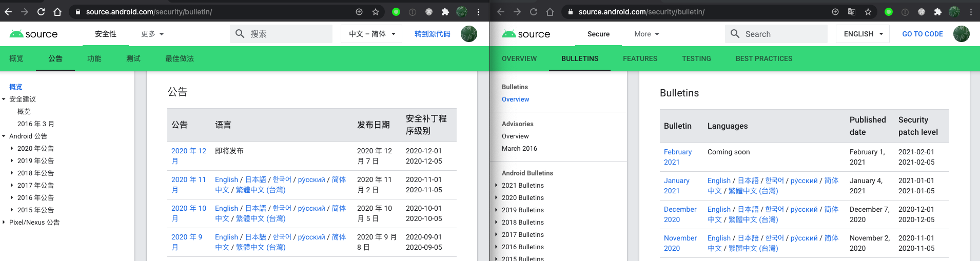This screenshot has height=261, width=980.
Task: Open the January 2021 bulletin link
Action: click(676, 186)
